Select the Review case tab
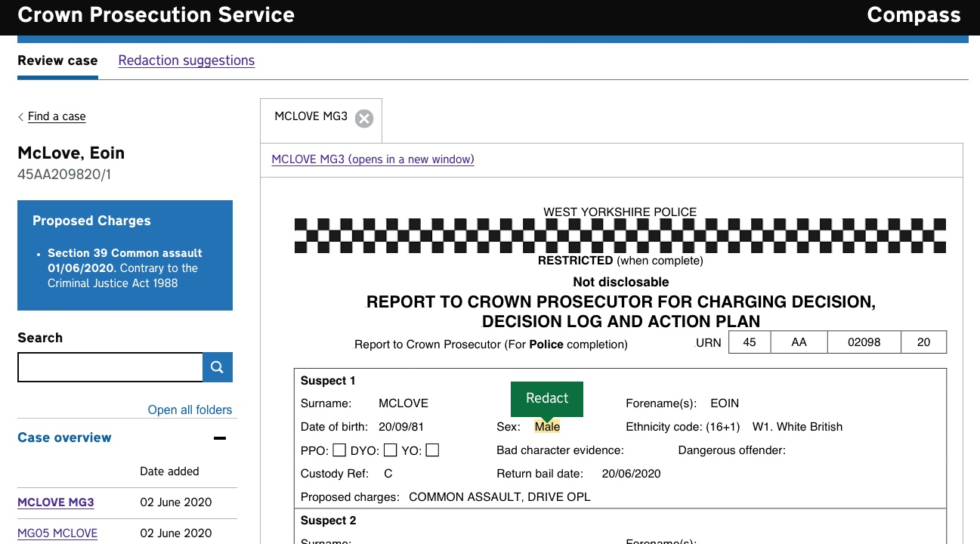 click(57, 60)
